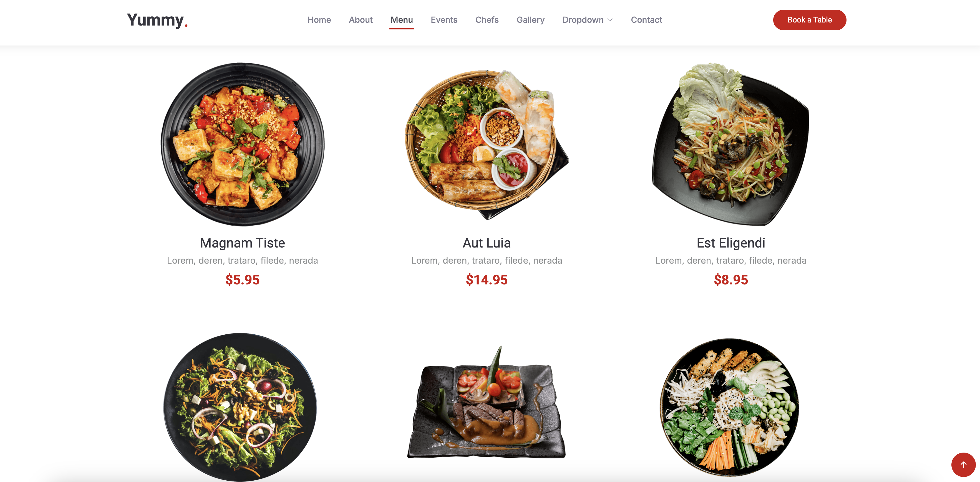The image size is (980, 482).
Task: Open the About section
Action: [361, 20]
